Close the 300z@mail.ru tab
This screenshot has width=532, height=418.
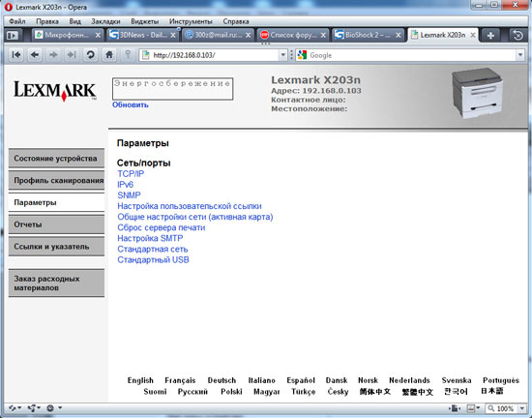(248, 35)
